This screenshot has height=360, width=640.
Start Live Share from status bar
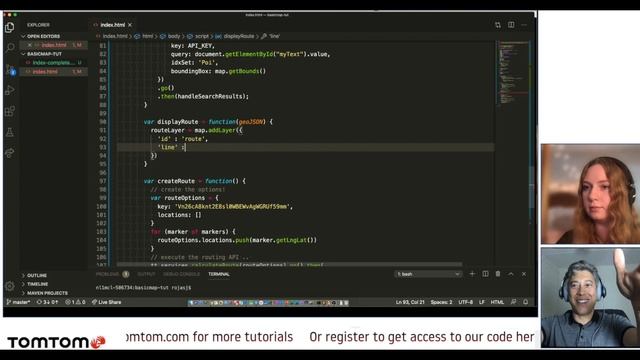click(x=107, y=302)
